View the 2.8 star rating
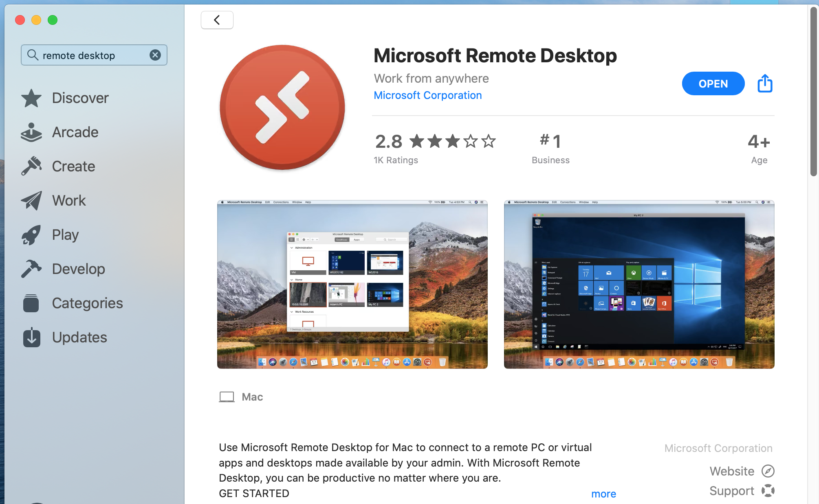 (x=436, y=141)
